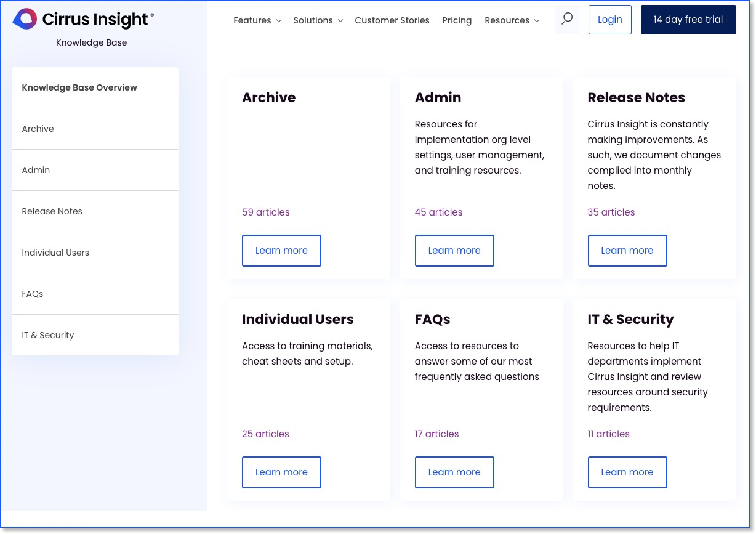The width and height of the screenshot is (756, 534).
Task: Click the Knowledge Base label under logo
Action: (x=91, y=42)
